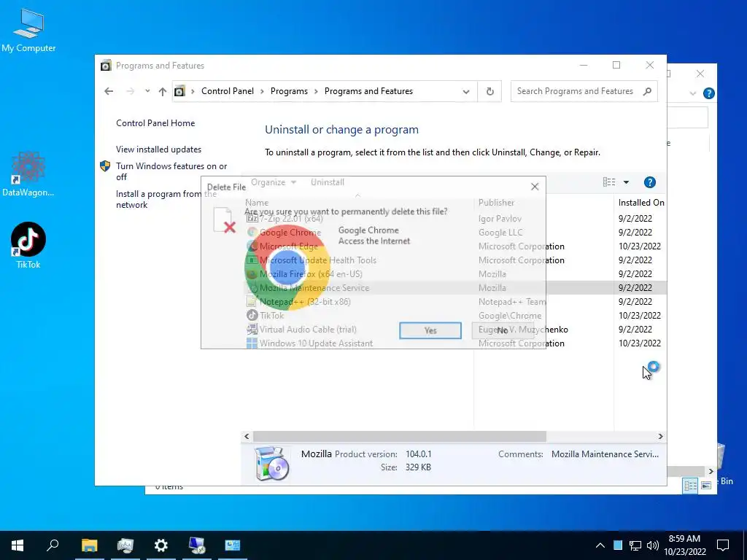Click help icon in background window
Viewport: 747px width, 560px height.
pos(709,93)
